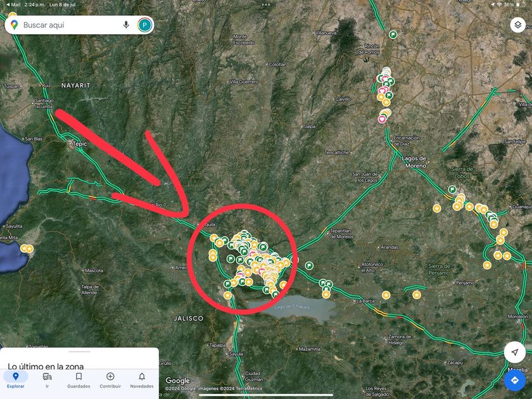The image size is (532, 399).
Task: Select the Lago de Chapala label
Action: click(292, 307)
